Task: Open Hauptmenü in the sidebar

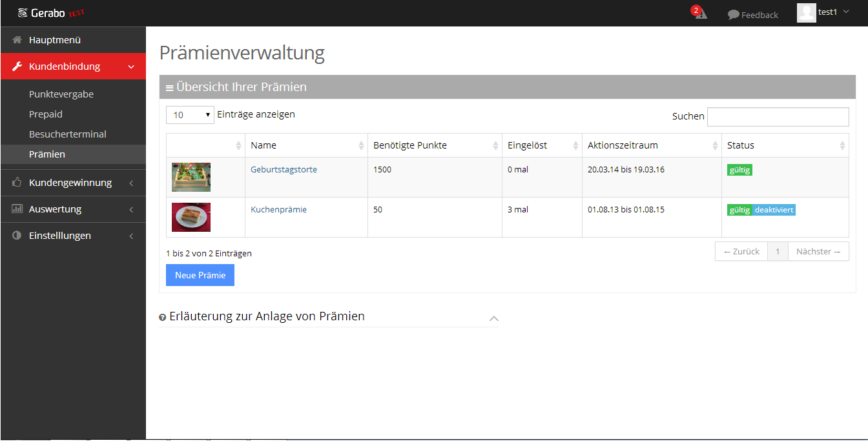Action: (x=73, y=40)
